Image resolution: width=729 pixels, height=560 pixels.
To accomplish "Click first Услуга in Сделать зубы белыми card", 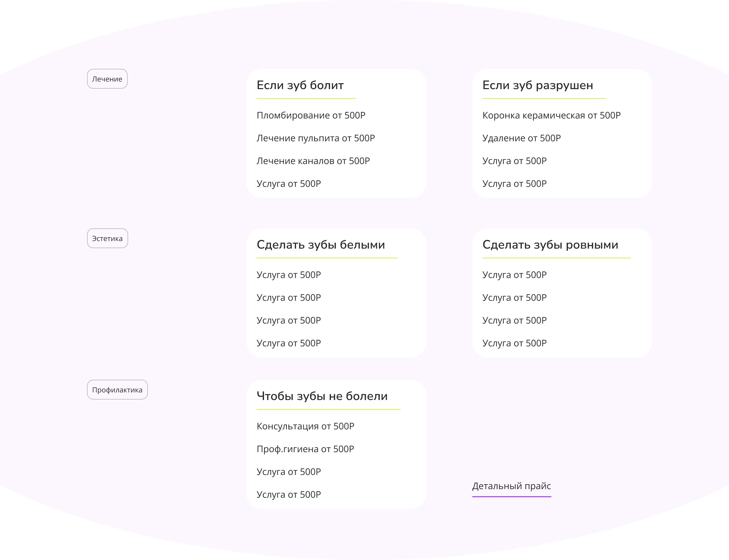I will coord(289,275).
